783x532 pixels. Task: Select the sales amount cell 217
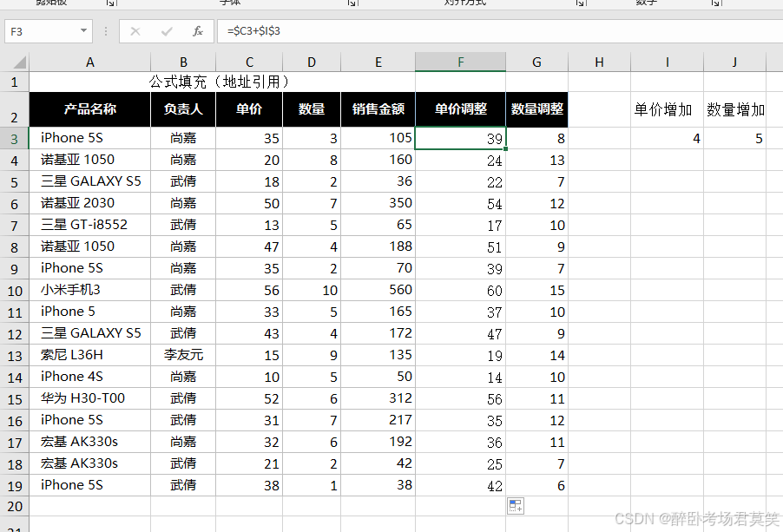pos(378,421)
